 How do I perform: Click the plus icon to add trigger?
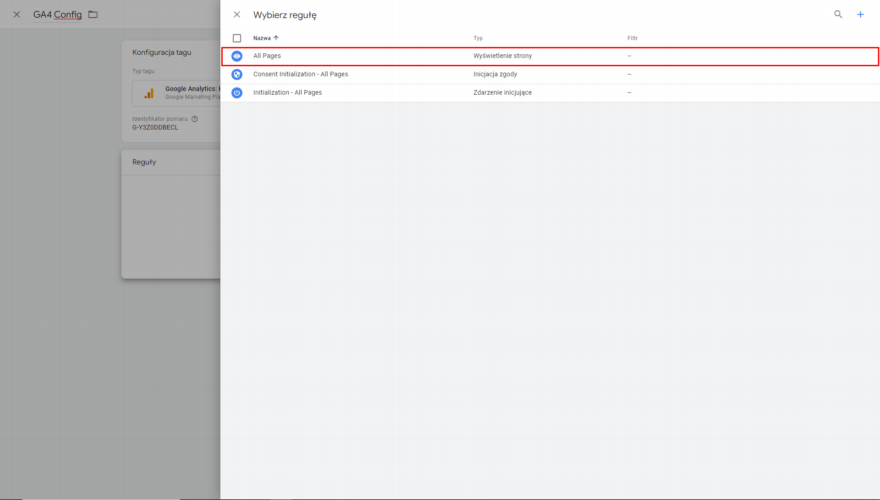tap(860, 15)
